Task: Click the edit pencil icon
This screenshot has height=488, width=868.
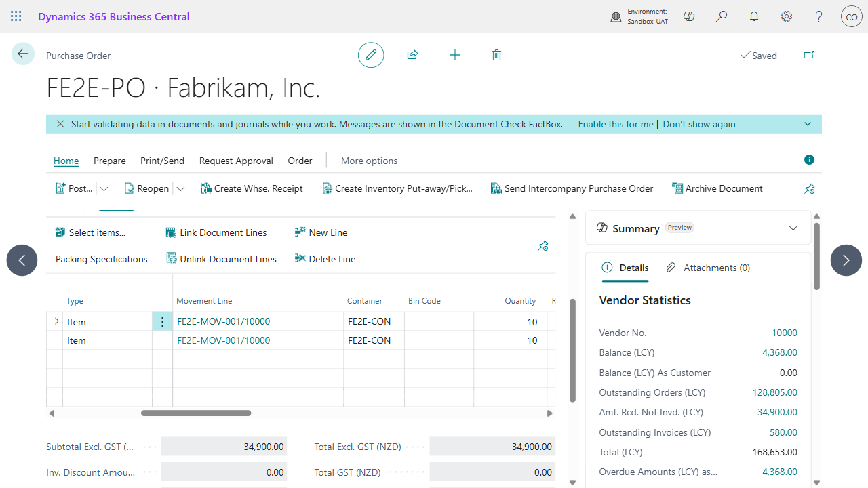Action: click(371, 55)
